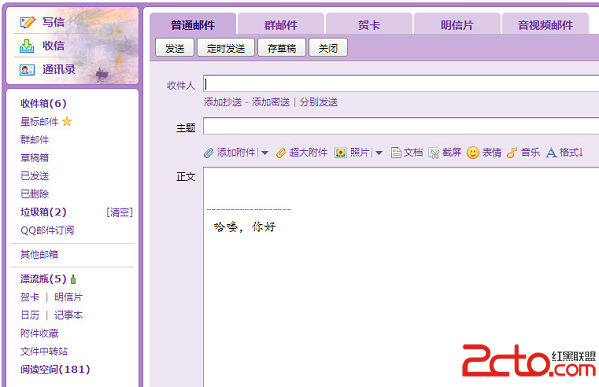Open the 星标邮件 folder

click(39, 121)
